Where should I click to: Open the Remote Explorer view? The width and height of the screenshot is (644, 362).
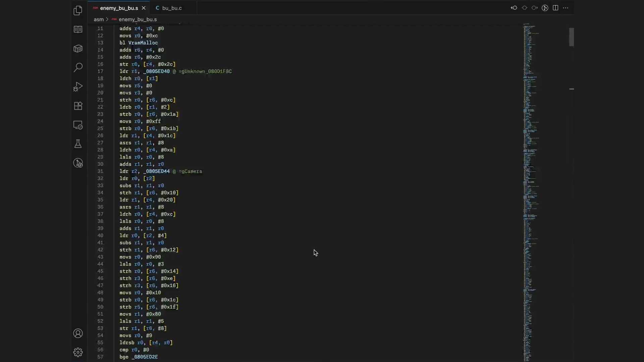tap(78, 125)
